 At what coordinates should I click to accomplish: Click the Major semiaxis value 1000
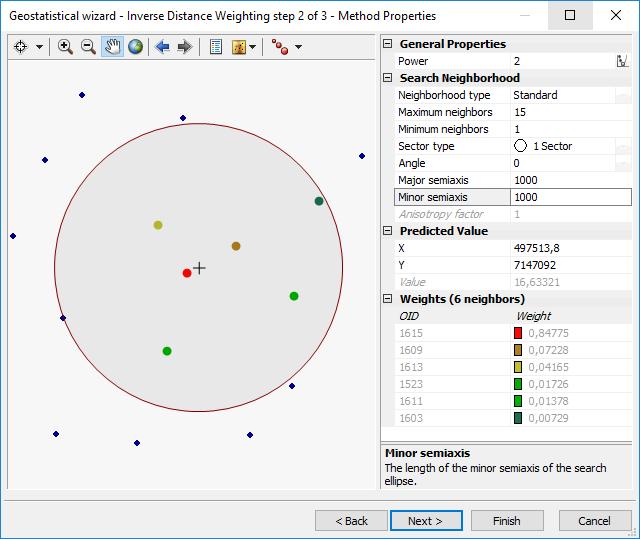point(571,180)
